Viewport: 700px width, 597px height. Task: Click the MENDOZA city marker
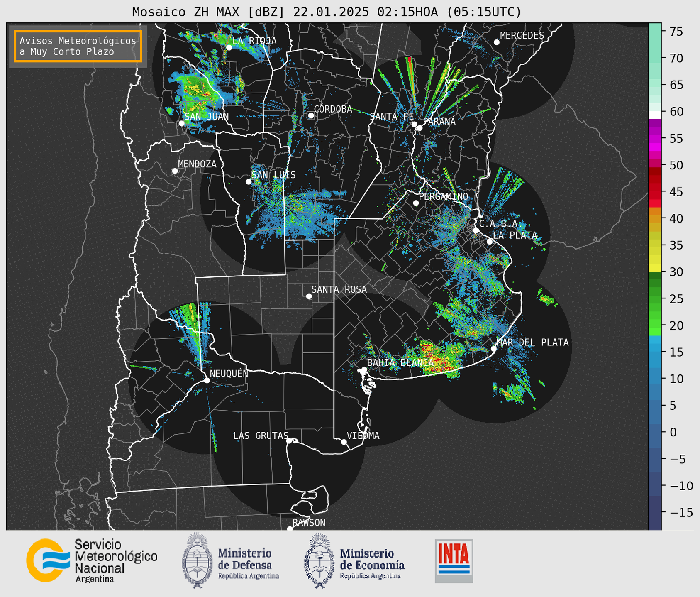pos(175,171)
